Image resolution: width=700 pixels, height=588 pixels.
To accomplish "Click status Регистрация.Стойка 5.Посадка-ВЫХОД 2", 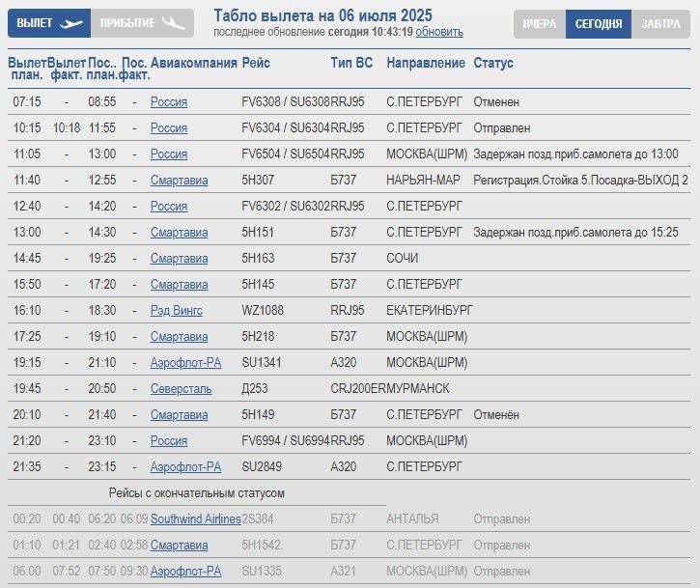I will (581, 181).
